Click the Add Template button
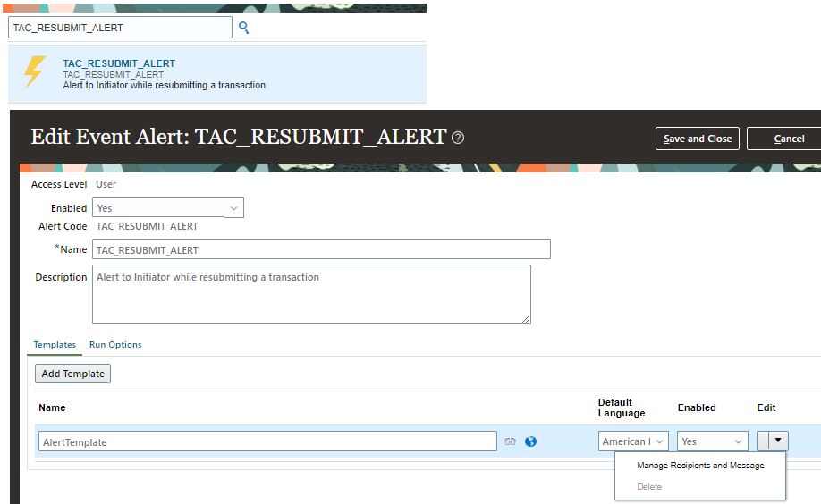Image resolution: width=821 pixels, height=504 pixels. tap(72, 374)
